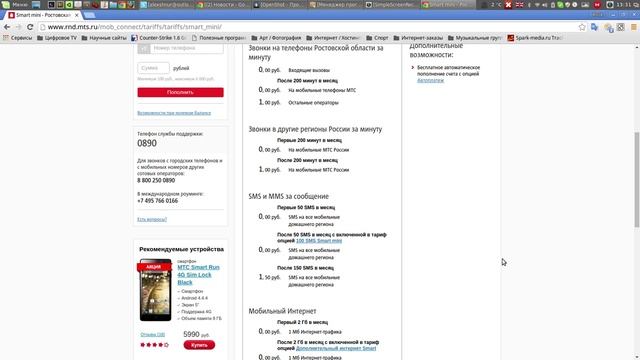Open the Mint 'Меню' launcher
Viewport: 640px width, 360px height.
click(15, 4)
